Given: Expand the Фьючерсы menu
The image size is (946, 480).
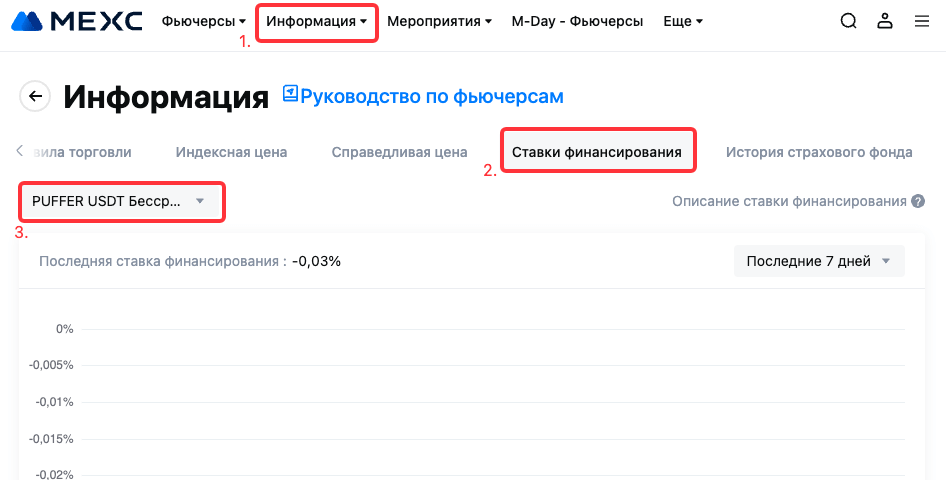Looking at the screenshot, I should [x=203, y=21].
